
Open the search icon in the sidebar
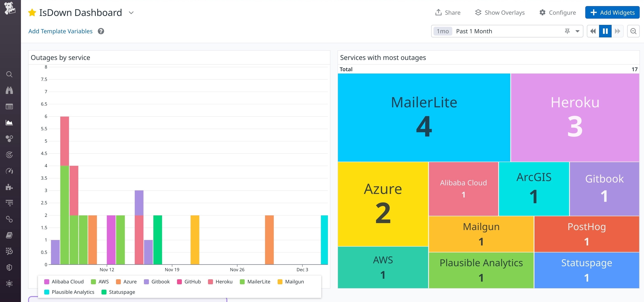[x=9, y=74]
